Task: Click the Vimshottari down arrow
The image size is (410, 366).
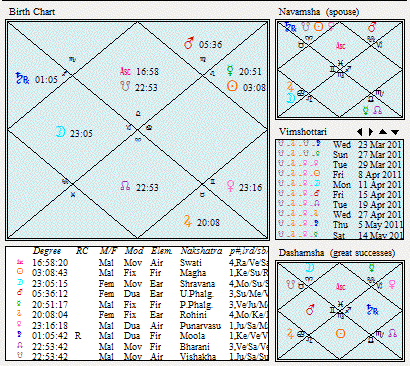Action: 395,132
